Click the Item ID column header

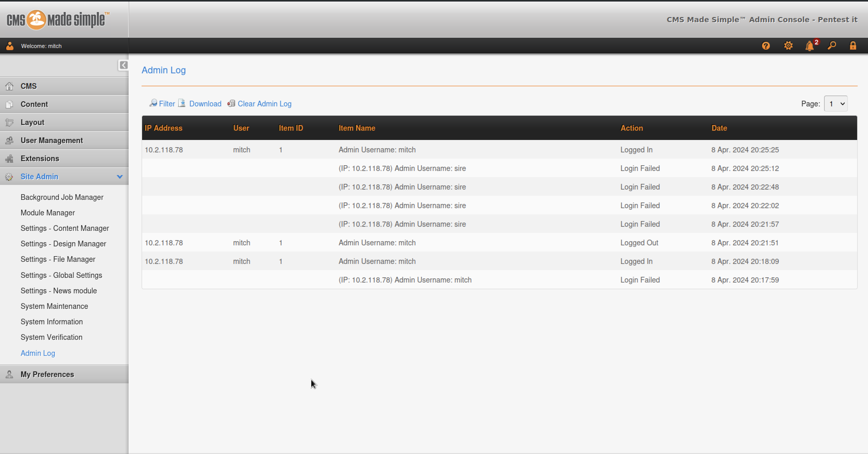click(291, 128)
